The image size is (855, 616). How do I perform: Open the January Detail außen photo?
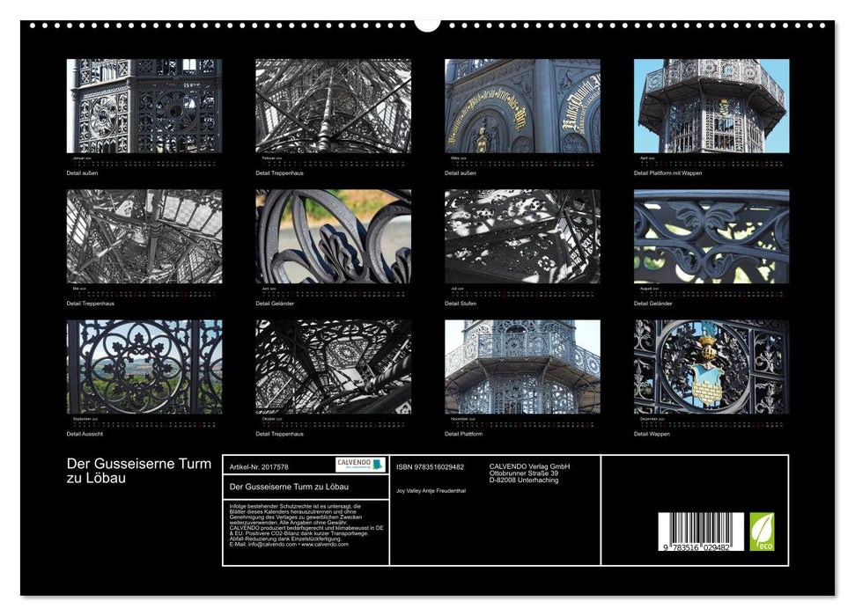144,106
